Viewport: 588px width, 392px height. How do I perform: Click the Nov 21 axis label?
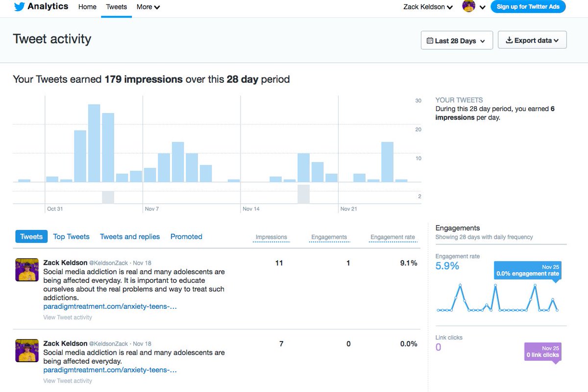pyautogui.click(x=349, y=209)
